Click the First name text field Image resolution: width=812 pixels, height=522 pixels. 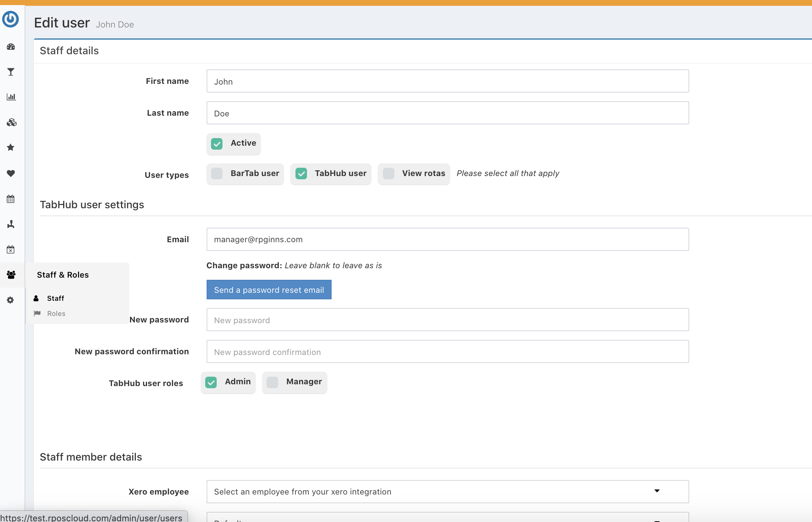pos(447,81)
